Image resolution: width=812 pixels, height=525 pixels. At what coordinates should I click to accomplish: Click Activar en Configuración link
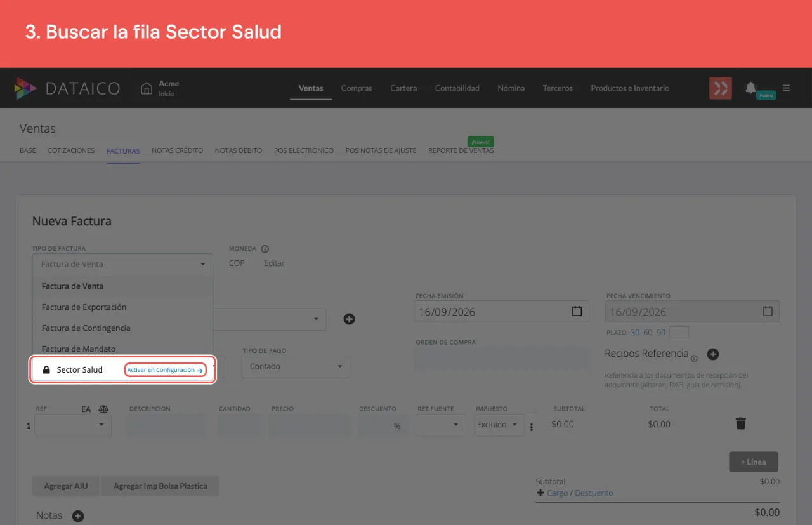tap(165, 370)
